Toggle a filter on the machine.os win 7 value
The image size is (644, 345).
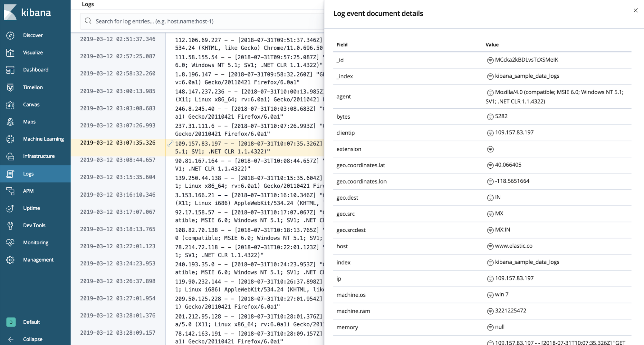490,294
